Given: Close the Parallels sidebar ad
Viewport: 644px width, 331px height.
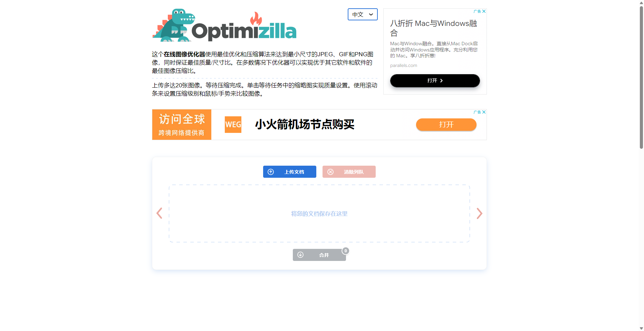Looking at the screenshot, I should click(x=484, y=11).
